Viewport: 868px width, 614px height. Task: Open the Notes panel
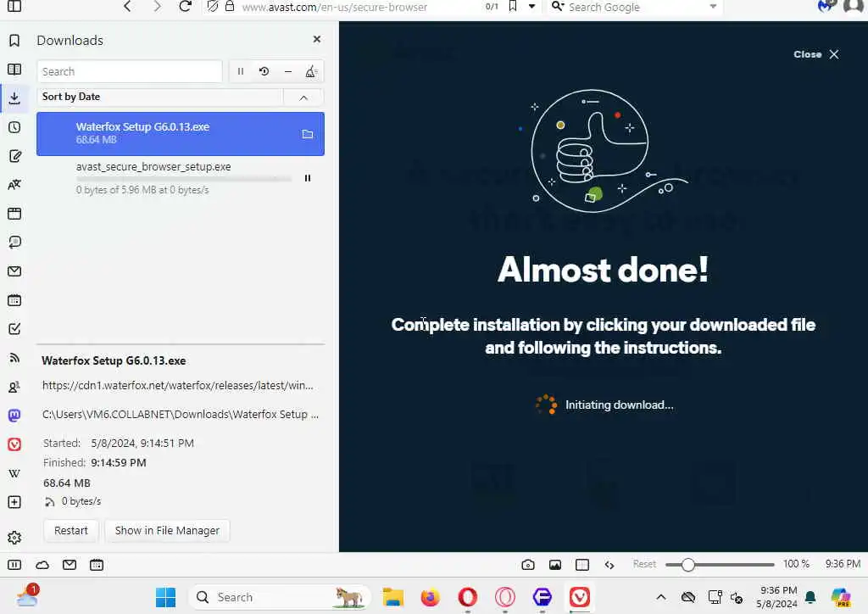[14, 156]
